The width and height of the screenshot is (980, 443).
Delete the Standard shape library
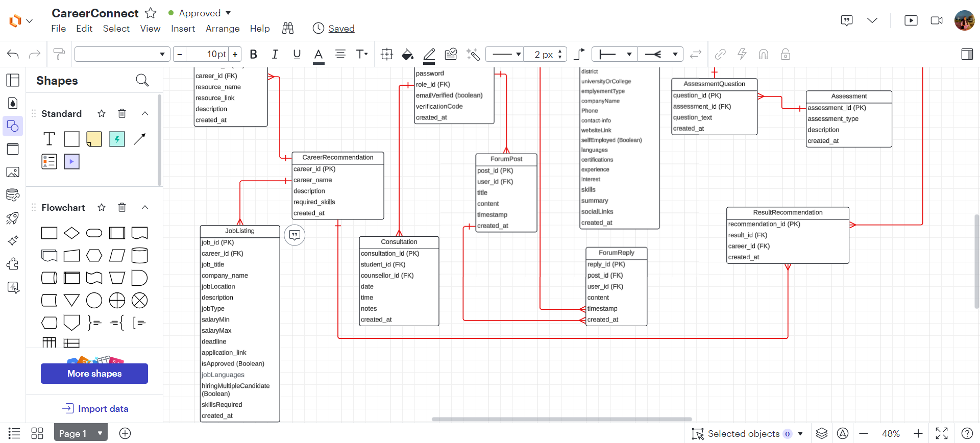[122, 113]
